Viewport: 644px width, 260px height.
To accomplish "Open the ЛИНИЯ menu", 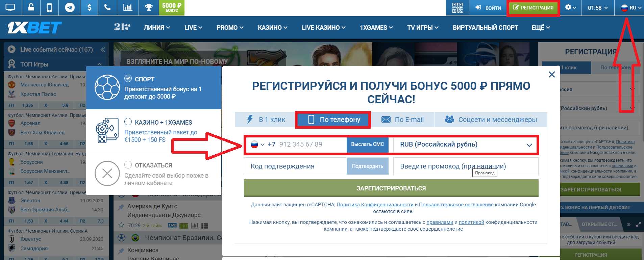I will [x=157, y=28].
